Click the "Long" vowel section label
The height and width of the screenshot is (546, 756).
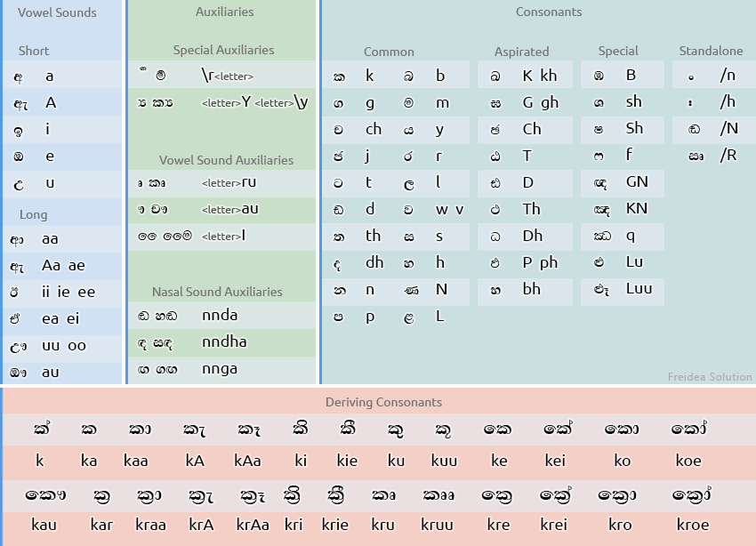(x=31, y=213)
